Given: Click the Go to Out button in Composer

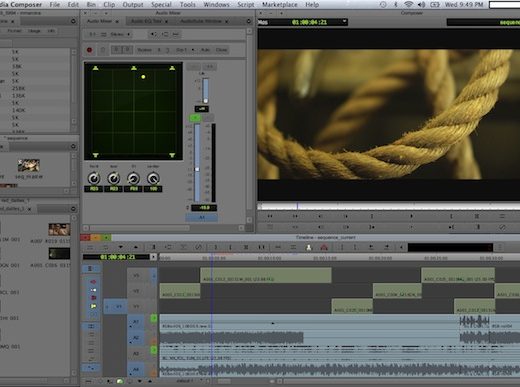Looking at the screenshot, I should tap(451, 227).
